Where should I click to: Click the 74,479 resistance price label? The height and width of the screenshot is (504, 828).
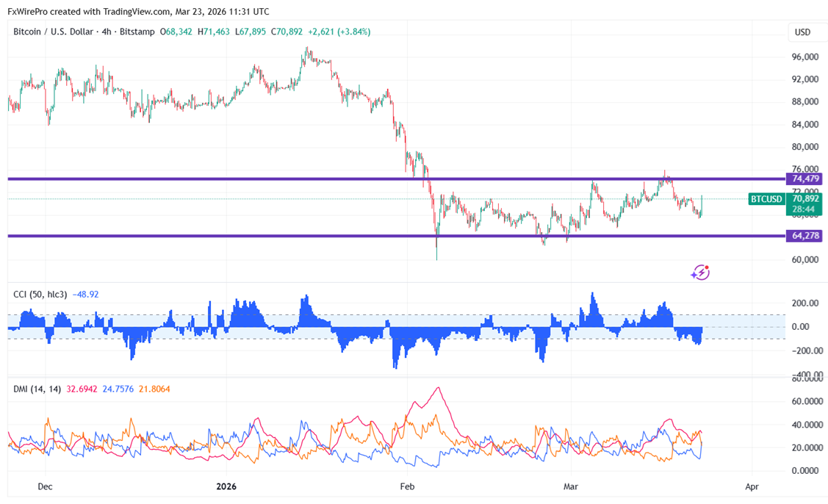coord(803,179)
